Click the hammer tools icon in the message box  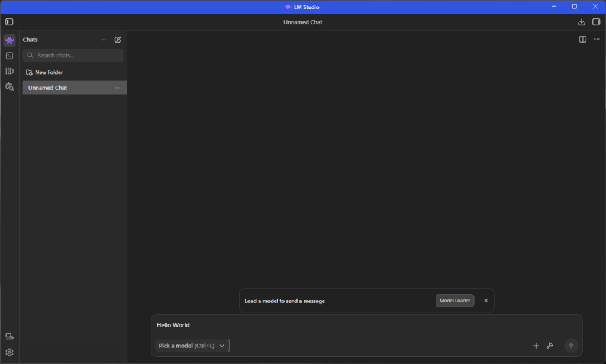[550, 346]
